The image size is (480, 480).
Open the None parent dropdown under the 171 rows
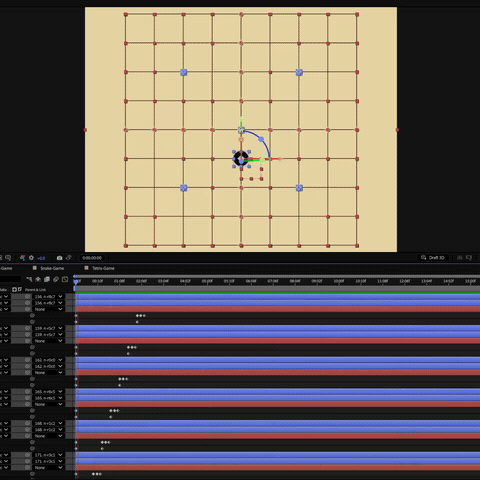pos(48,467)
